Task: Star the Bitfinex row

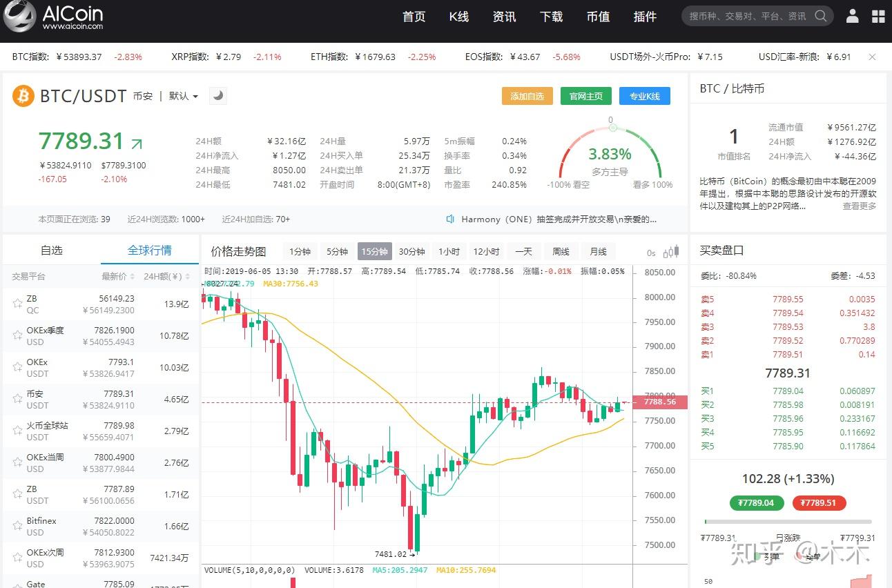Action: (18, 526)
